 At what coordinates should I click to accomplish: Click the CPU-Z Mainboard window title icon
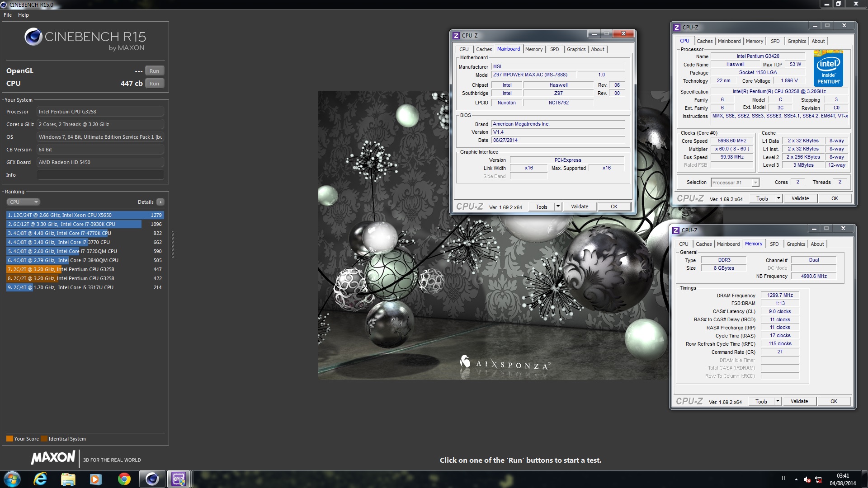pos(456,35)
